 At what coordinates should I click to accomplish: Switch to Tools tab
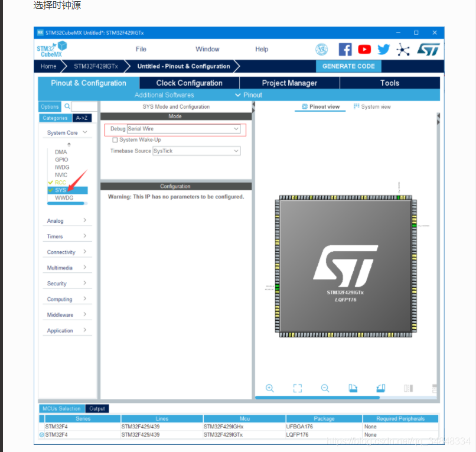390,83
